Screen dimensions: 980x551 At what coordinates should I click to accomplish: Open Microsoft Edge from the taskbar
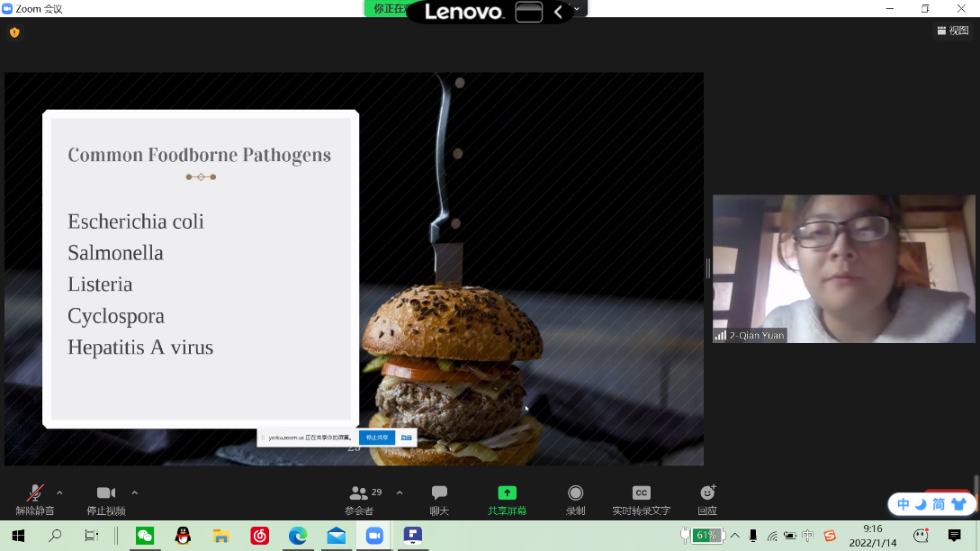[x=298, y=536]
